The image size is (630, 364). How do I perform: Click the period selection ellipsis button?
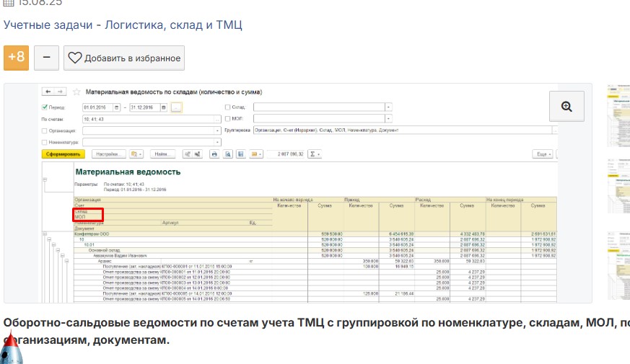[176, 107]
